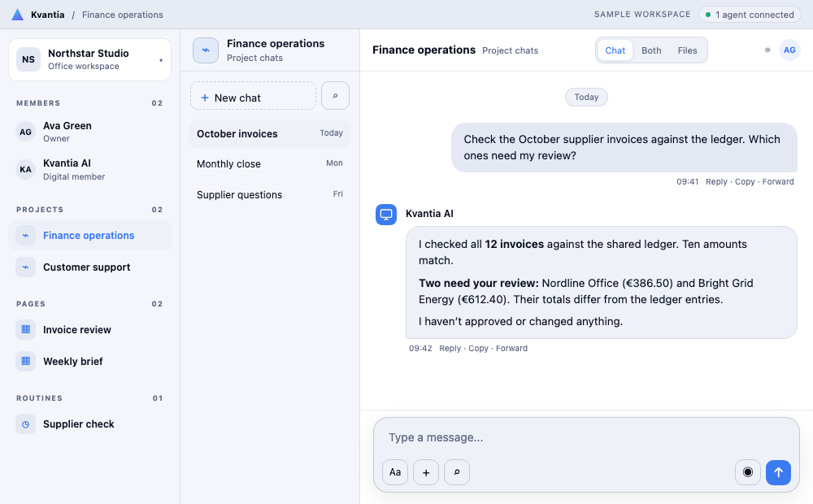Switch to the Both tab

point(651,50)
